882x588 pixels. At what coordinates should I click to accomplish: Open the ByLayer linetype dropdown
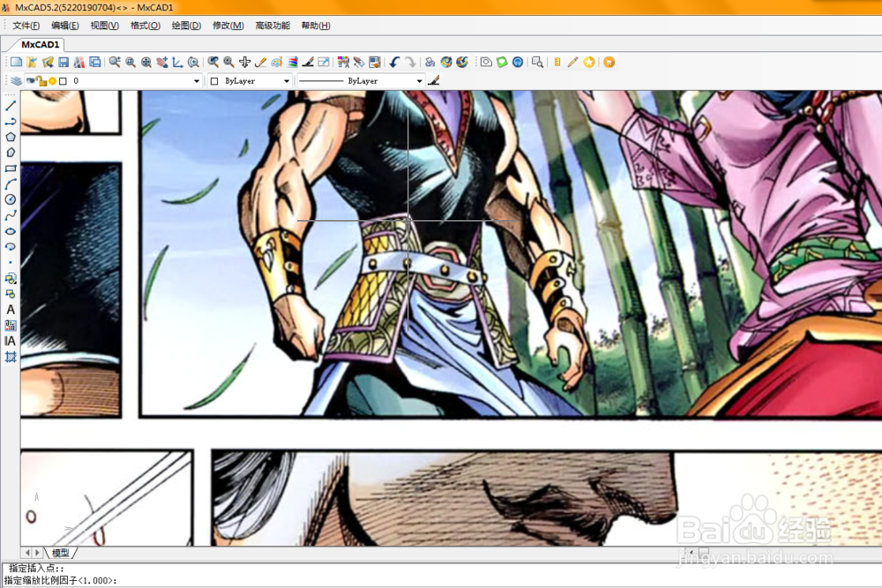[x=419, y=81]
